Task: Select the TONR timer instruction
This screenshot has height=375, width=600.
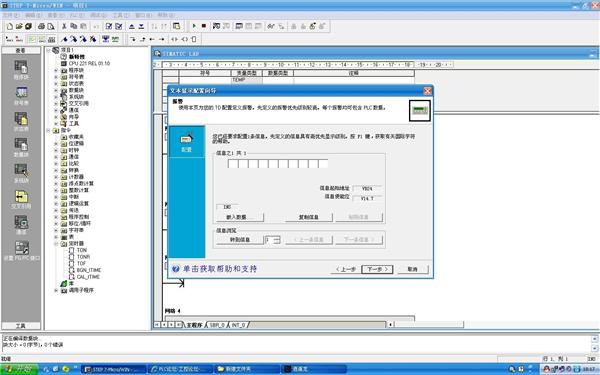Action: click(x=83, y=257)
